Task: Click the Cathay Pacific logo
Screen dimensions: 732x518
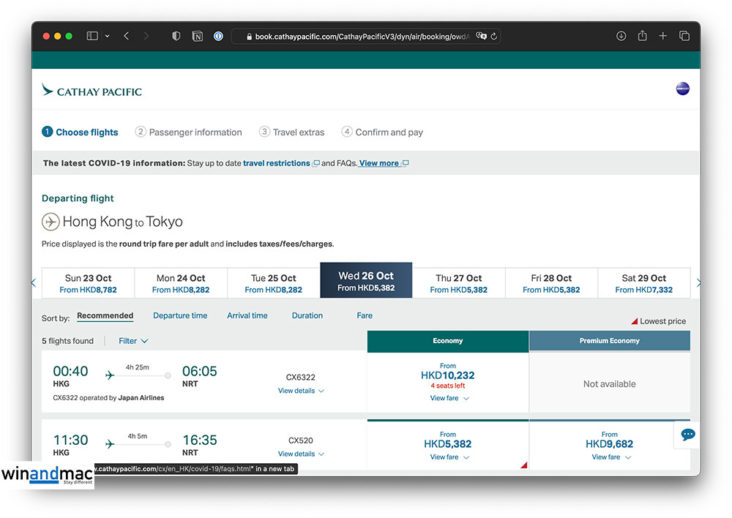Action: click(x=92, y=91)
